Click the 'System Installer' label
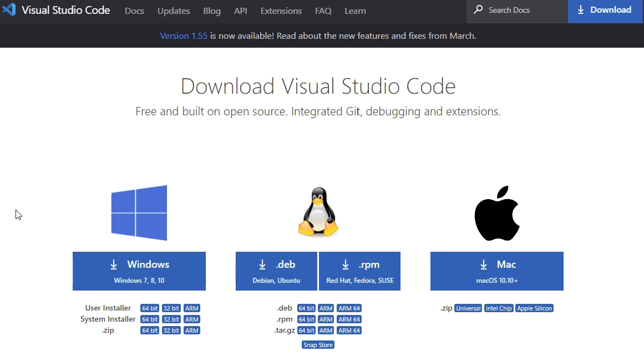Screen dimensions: 644x356 tap(108, 319)
